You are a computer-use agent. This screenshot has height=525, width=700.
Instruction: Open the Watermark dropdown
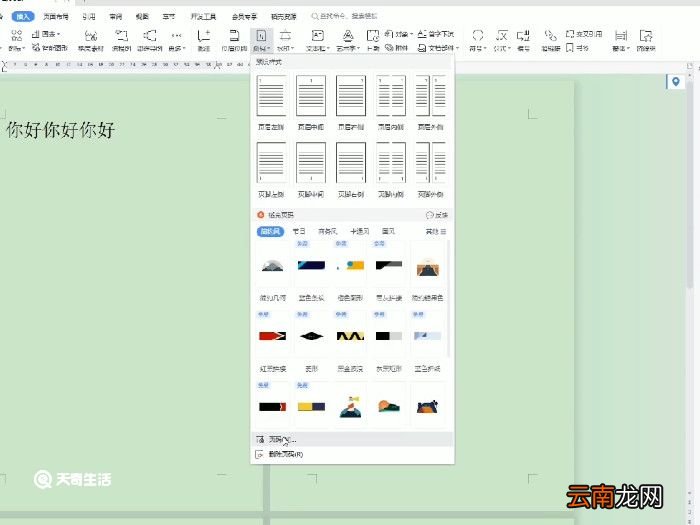[285, 40]
